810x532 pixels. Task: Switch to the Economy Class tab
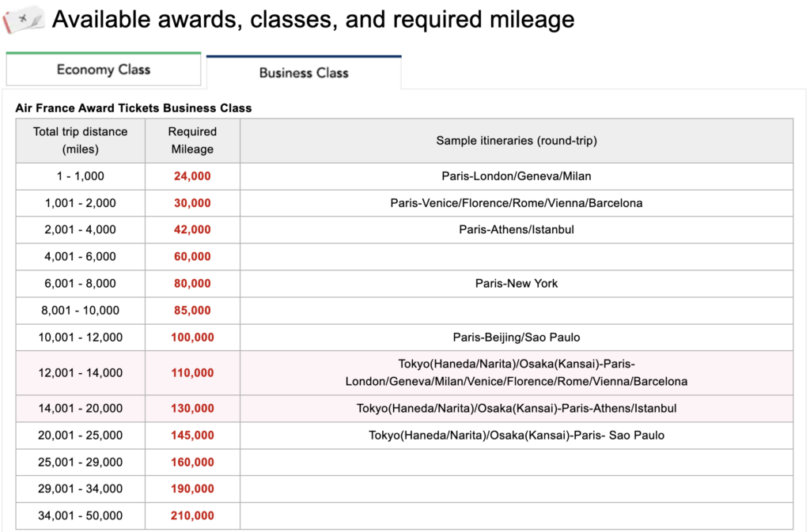[x=104, y=69]
